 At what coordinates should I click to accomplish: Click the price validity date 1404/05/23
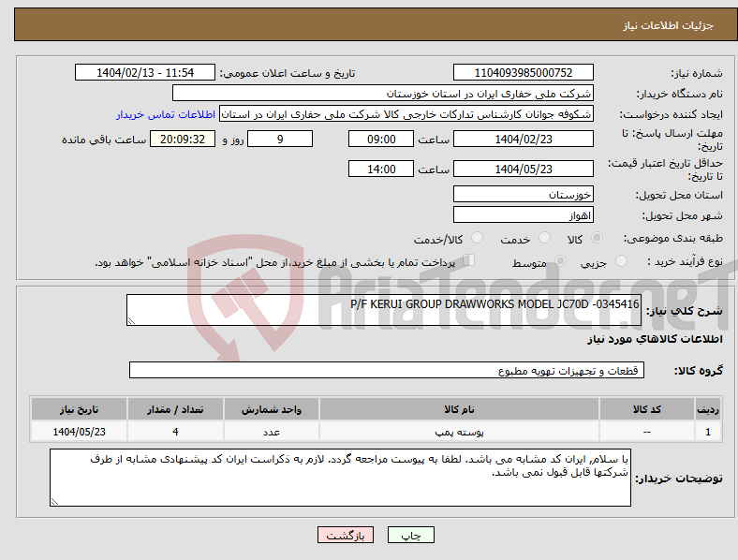[523, 169]
